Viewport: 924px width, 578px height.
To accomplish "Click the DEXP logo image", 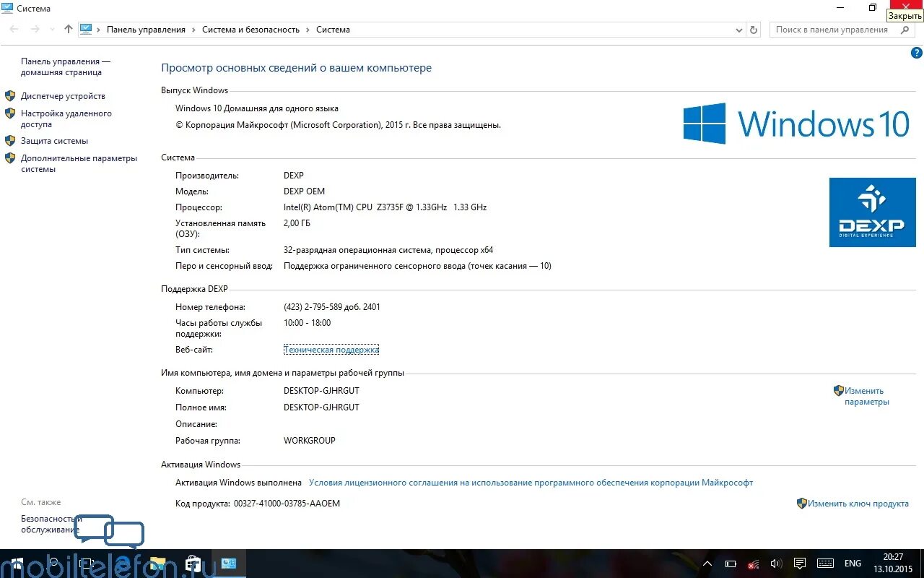I will [872, 212].
